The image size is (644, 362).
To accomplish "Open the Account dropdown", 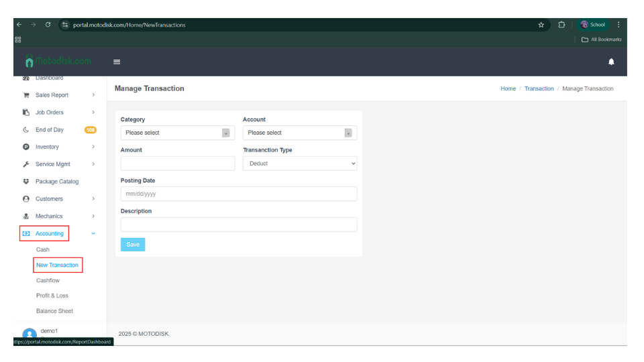I will click(x=299, y=133).
